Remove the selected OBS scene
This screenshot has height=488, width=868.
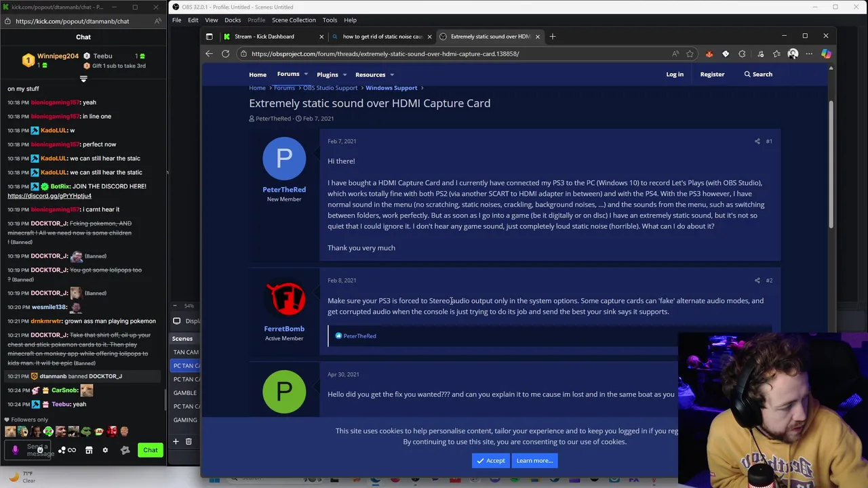coord(189,441)
